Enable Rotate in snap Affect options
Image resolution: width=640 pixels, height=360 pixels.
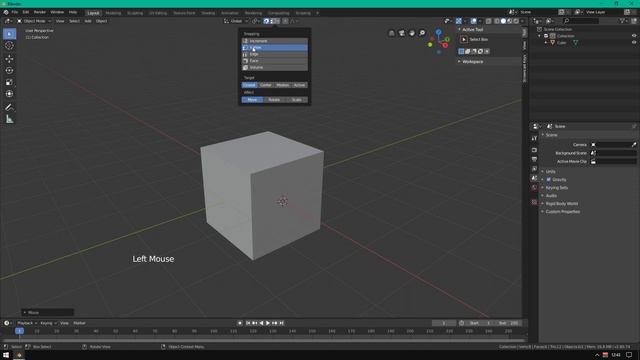[274, 100]
